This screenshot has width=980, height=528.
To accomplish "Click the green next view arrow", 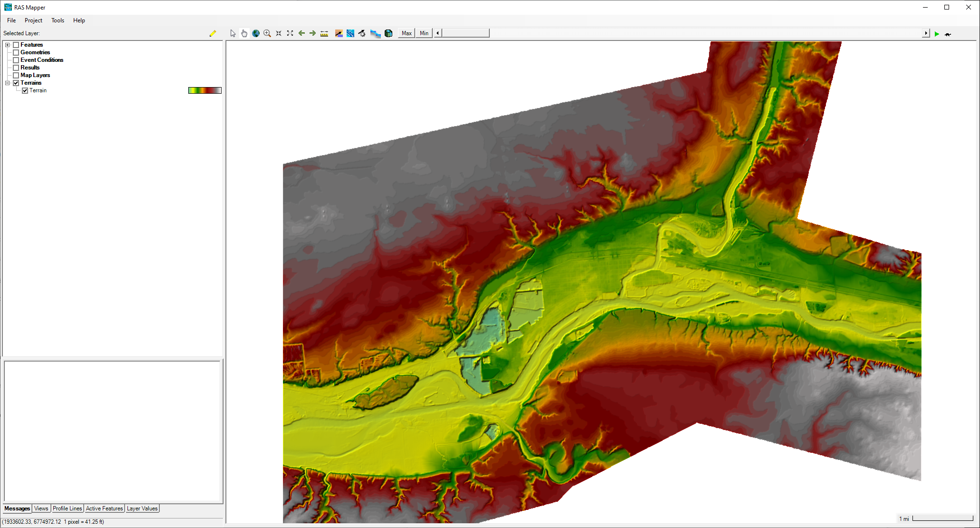I will click(312, 33).
